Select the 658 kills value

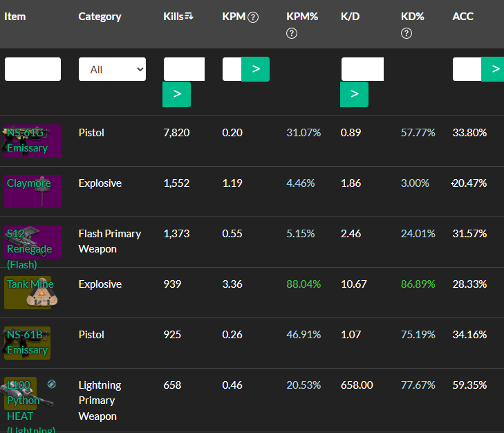172,385
